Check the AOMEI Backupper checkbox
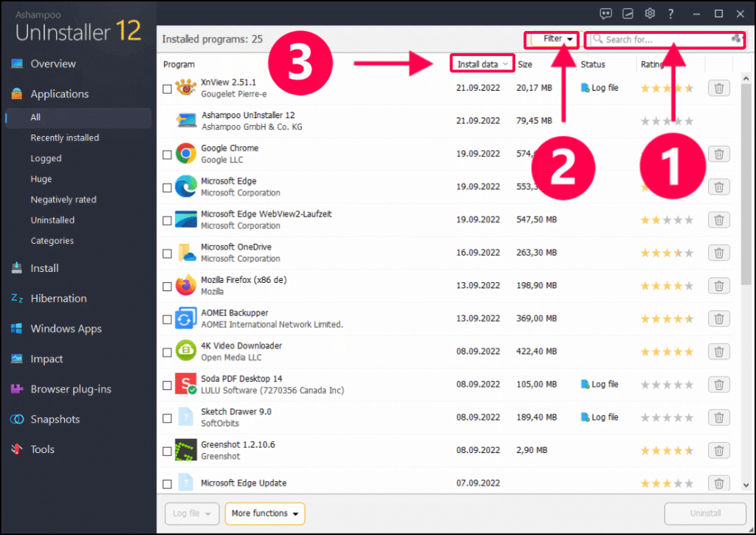This screenshot has width=756, height=535. pyautogui.click(x=168, y=319)
